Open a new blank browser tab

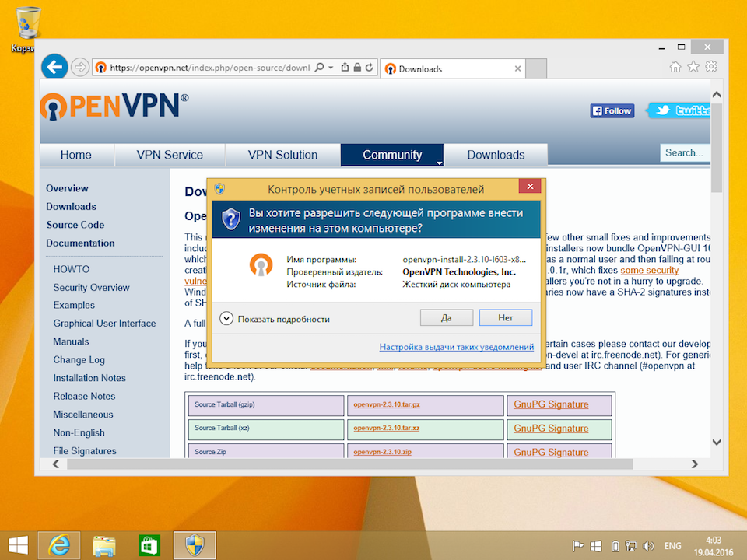click(x=536, y=69)
